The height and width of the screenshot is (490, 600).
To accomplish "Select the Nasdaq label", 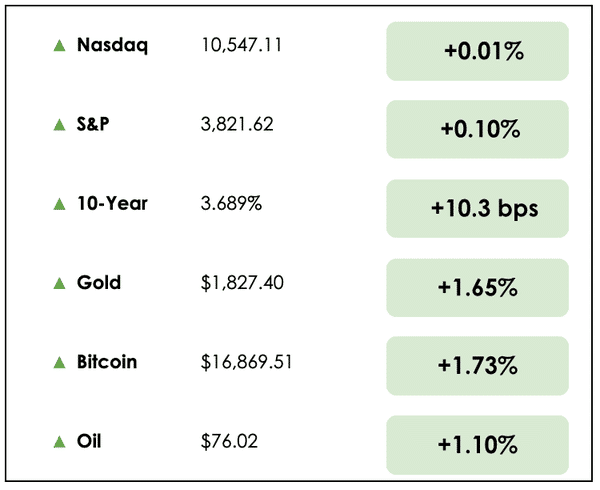I will 112,46.
